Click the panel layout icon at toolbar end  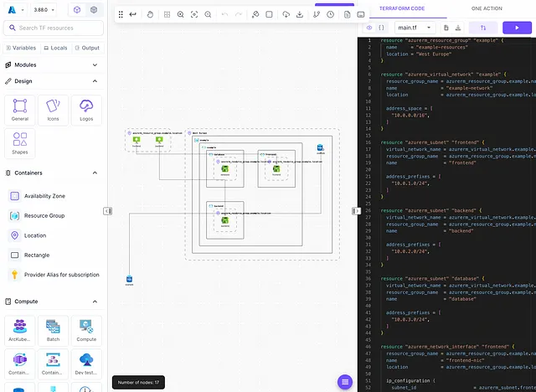[361, 14]
